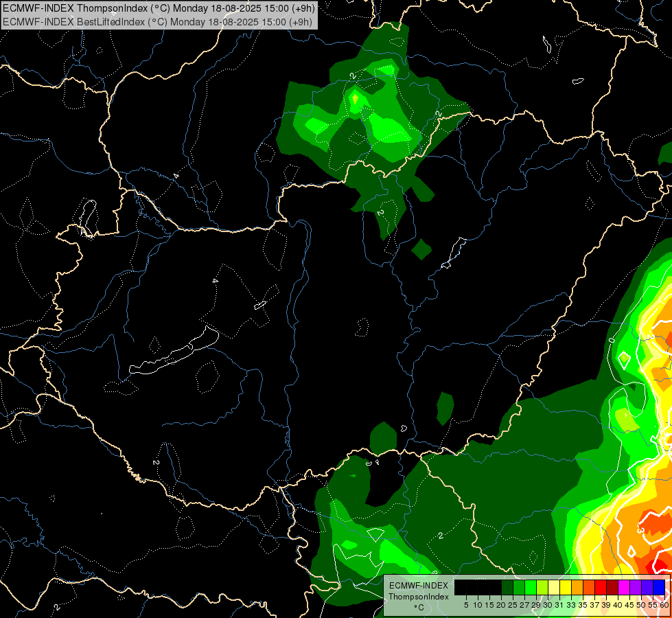
Task: Select the bright green 27–29 legend swatch
Action: point(531,588)
